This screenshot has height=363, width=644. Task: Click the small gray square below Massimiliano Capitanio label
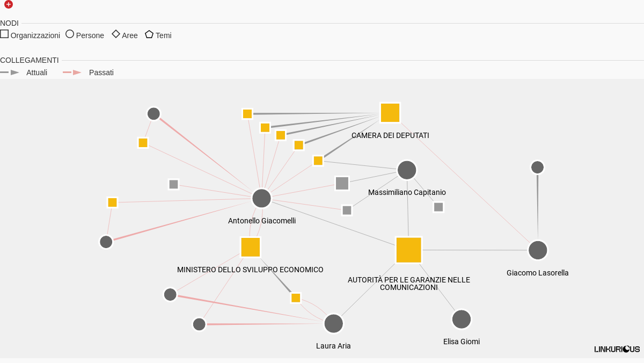pyautogui.click(x=438, y=207)
